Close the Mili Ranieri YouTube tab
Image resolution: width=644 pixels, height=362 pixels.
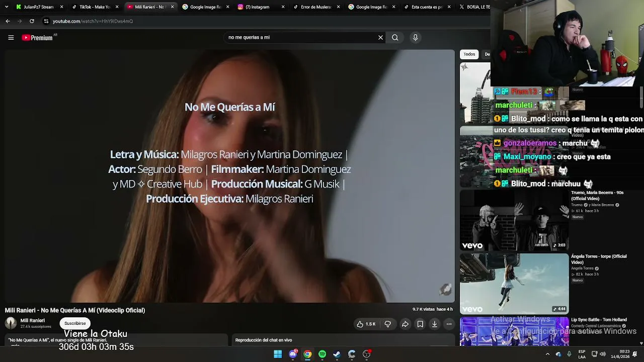point(172,7)
